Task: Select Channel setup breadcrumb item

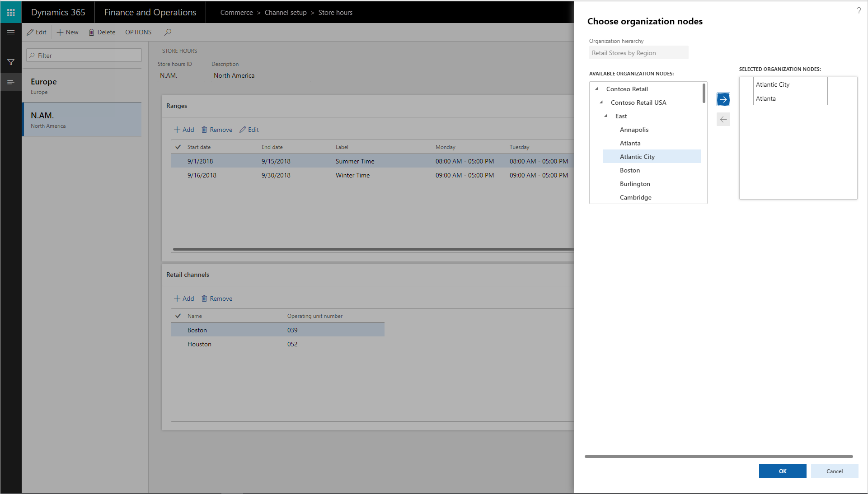Action: [x=286, y=12]
